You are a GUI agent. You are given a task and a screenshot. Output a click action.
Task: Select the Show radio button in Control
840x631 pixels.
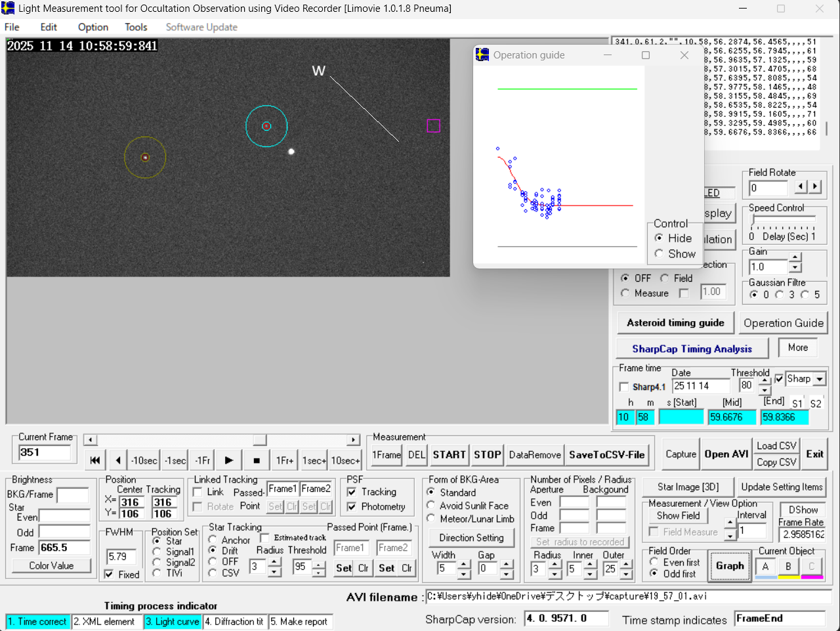(x=659, y=254)
